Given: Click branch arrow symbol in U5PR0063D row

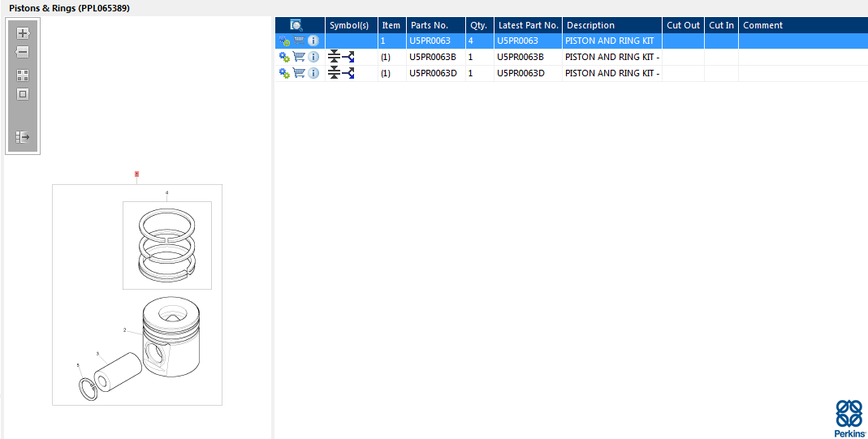Looking at the screenshot, I should [x=348, y=73].
